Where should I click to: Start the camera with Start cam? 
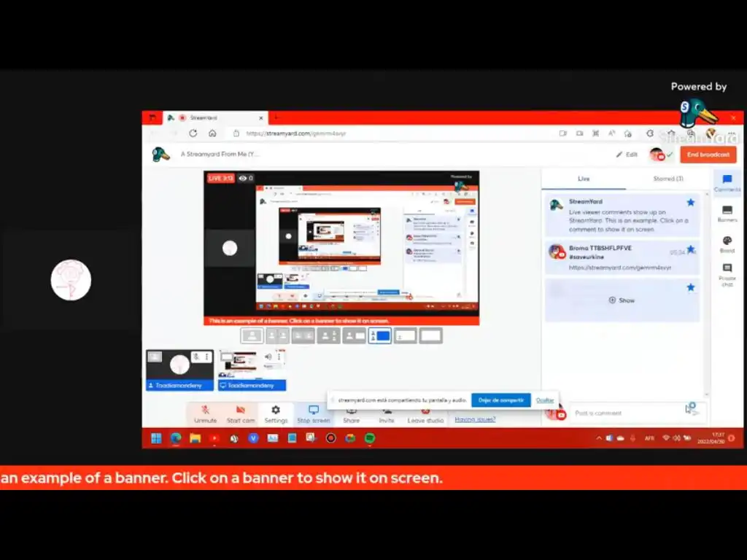(241, 414)
